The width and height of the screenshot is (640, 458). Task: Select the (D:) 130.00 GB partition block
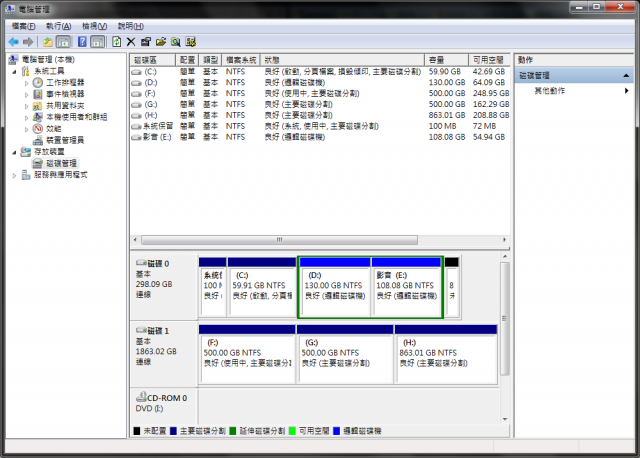pyautogui.click(x=334, y=286)
